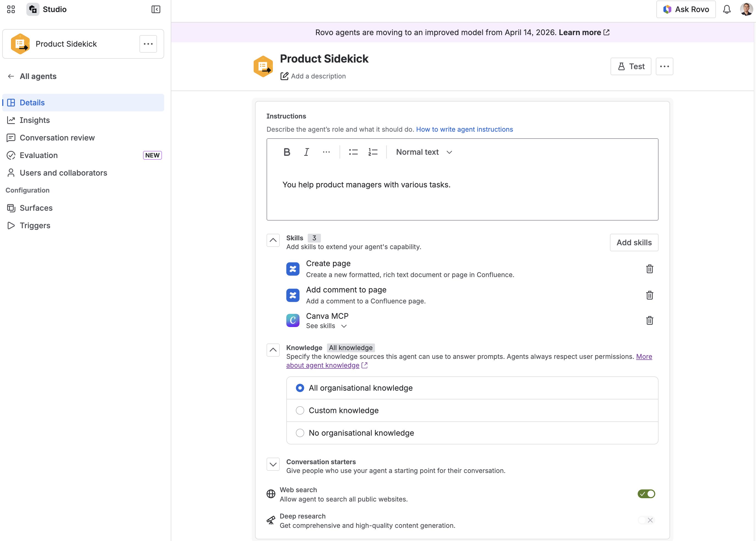Delete the Add comment to page skill
756x541 pixels.
tap(649, 295)
